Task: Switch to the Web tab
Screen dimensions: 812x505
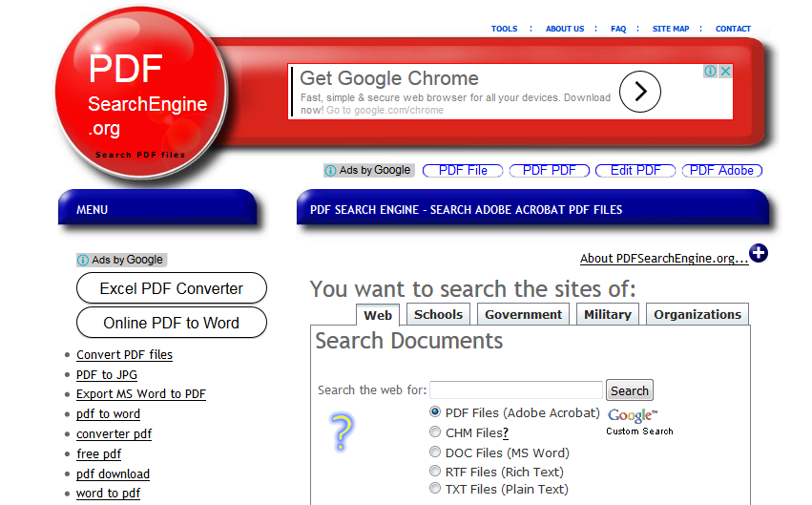Action: [378, 315]
